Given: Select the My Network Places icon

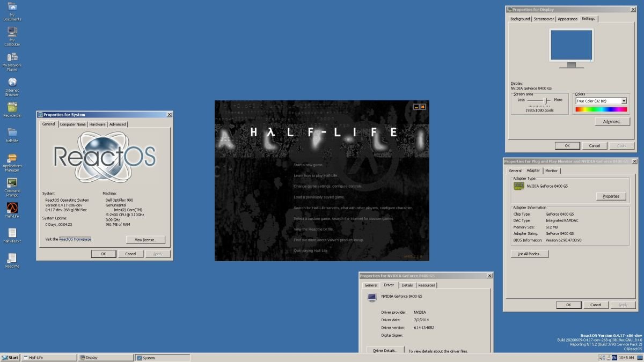Looking at the screenshot, I should [12, 62].
